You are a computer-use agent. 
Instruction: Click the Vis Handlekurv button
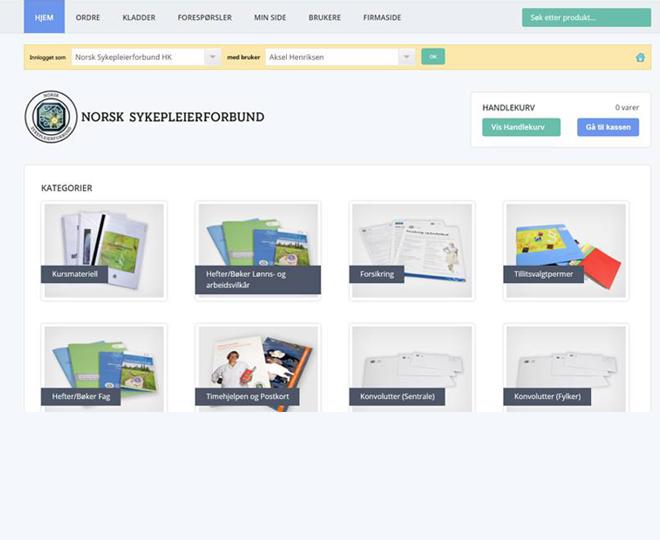click(x=520, y=127)
